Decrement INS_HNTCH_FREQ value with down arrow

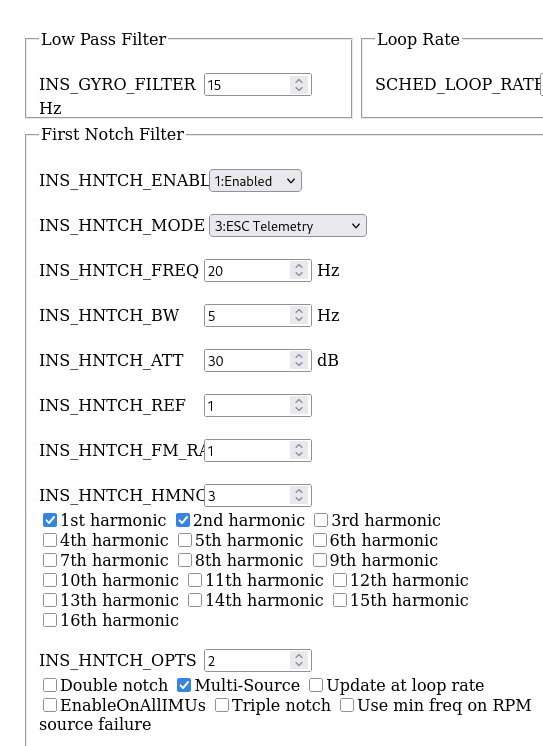[299, 275]
